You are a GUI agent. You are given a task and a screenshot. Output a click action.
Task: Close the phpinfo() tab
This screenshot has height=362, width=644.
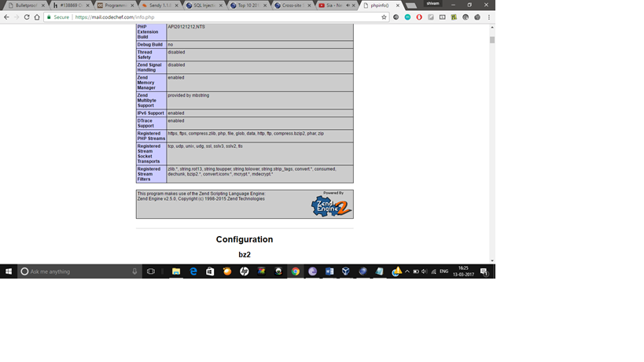point(398,6)
